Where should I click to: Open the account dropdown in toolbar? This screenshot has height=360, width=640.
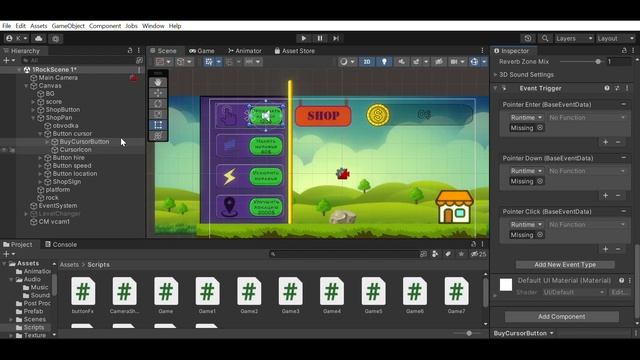tap(16, 38)
